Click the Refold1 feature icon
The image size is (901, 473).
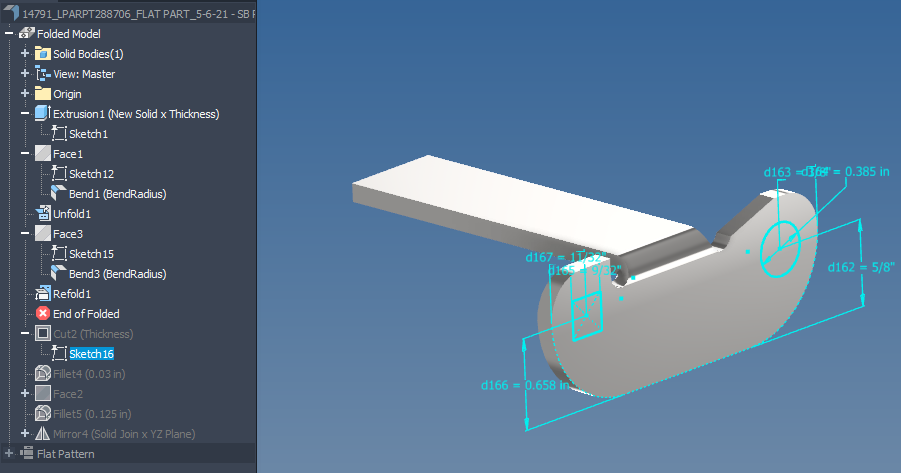[43, 293]
